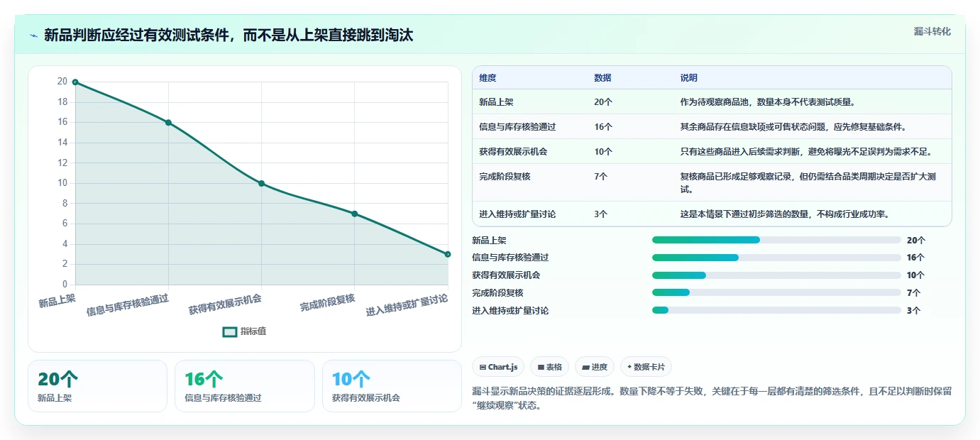Image resolution: width=980 pixels, height=440 pixels.
Task: Click the description 作为待观察商品池
Action: coord(768,102)
